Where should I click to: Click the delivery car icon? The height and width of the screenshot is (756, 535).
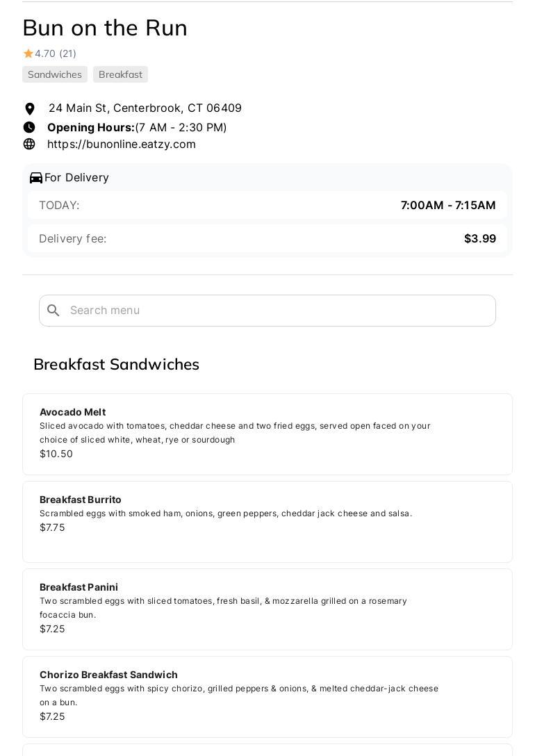point(36,178)
